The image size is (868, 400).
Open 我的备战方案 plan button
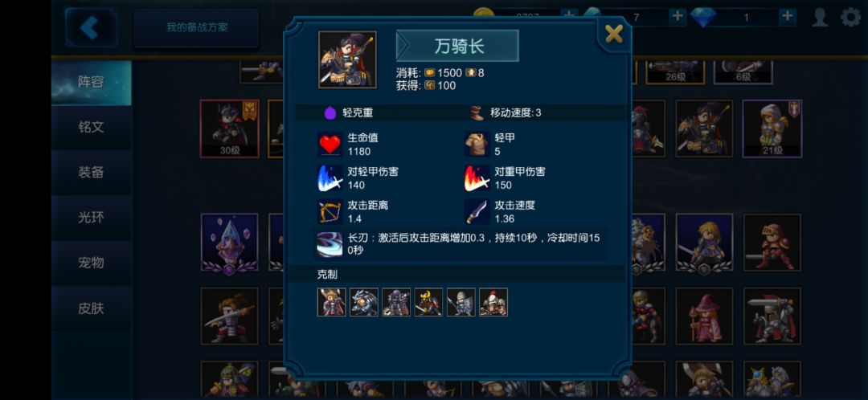click(197, 27)
